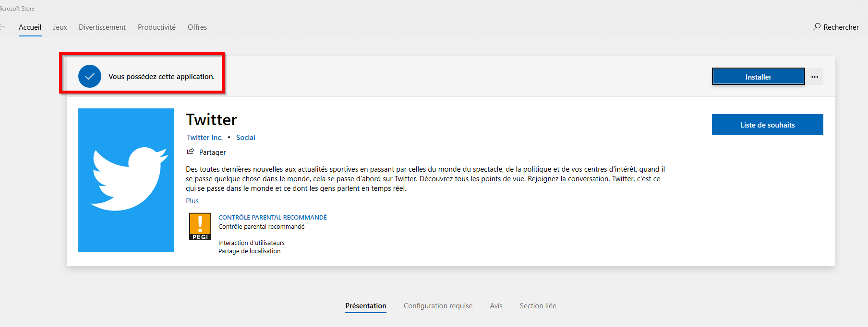Minimize the Microsoft Store window

(856, 8)
